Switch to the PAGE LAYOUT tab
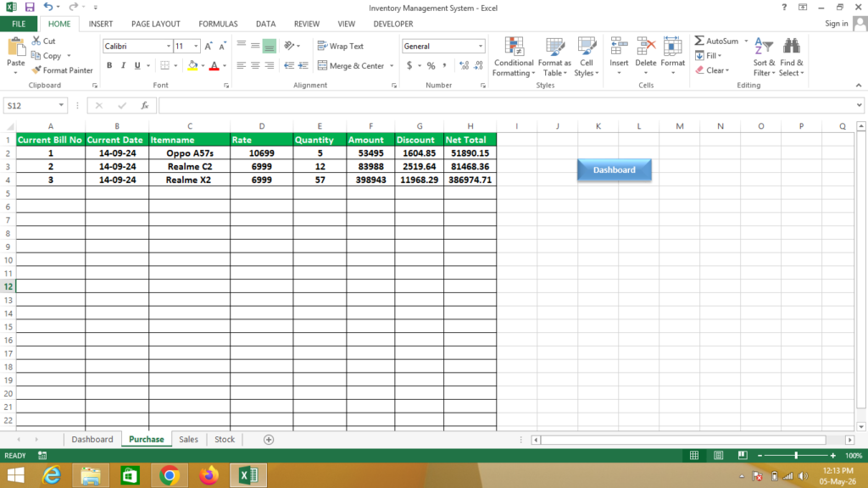 [x=156, y=24]
